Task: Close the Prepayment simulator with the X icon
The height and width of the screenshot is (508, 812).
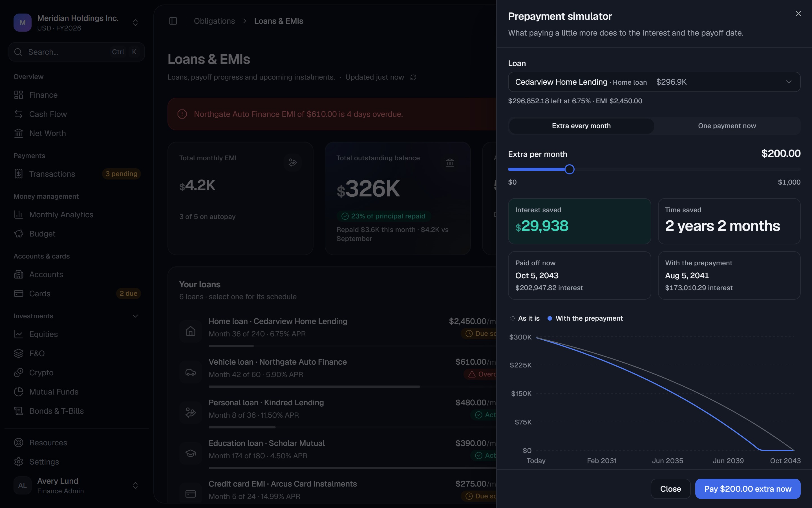Action: (798, 14)
